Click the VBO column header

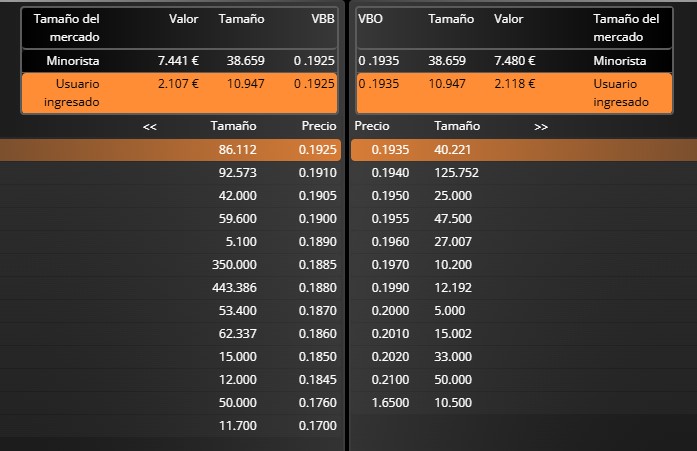pyautogui.click(x=372, y=19)
